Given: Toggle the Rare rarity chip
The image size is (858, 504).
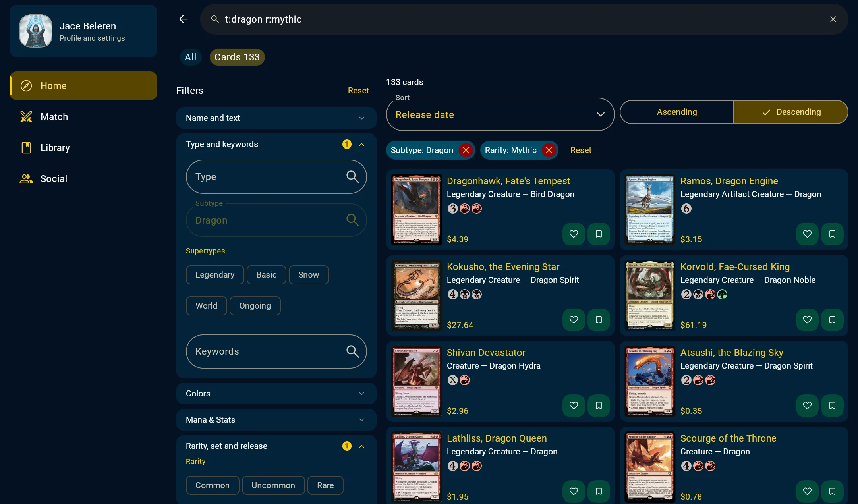Looking at the screenshot, I should click(x=325, y=485).
